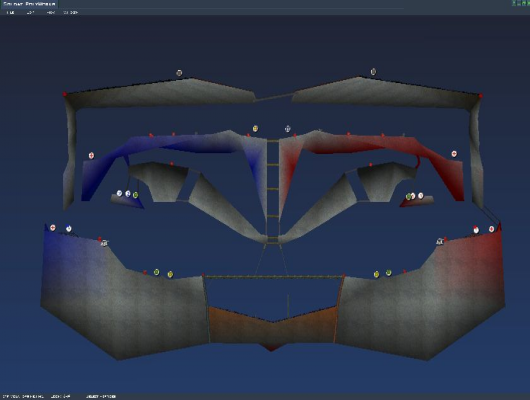
Task: Select the medkit at blue base far corner
Action: coord(53,228)
